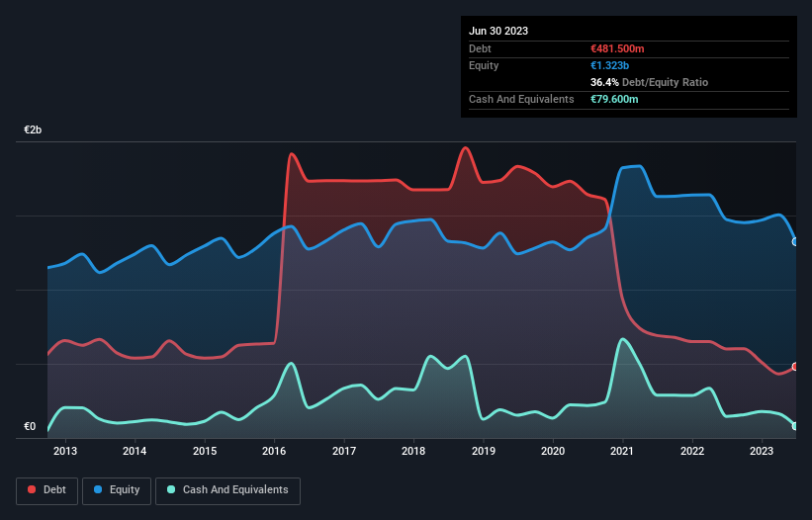Click the blue Equity legend dot
The width and height of the screenshot is (812, 520).
point(98,489)
